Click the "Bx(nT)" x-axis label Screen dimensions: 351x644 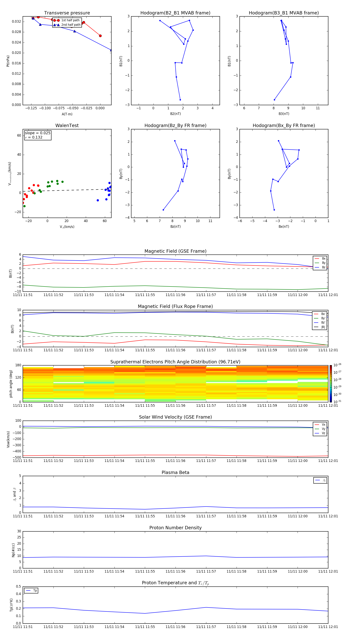tap(284, 227)
